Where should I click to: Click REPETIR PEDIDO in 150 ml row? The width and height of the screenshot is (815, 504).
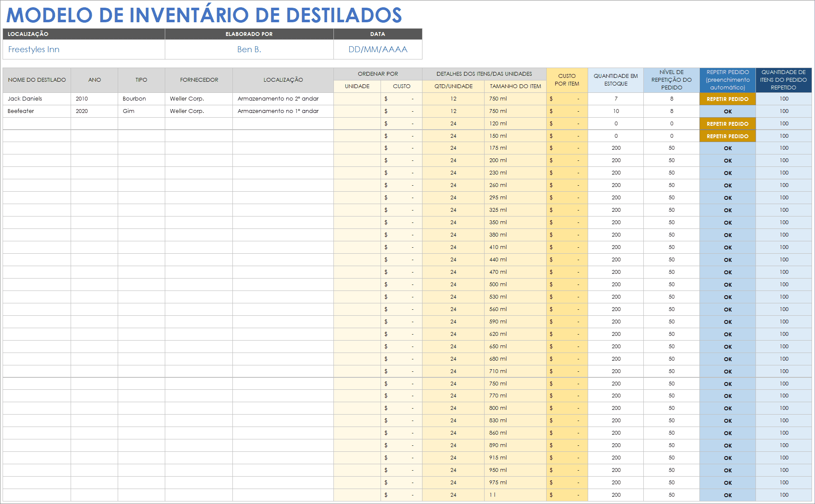728,136
